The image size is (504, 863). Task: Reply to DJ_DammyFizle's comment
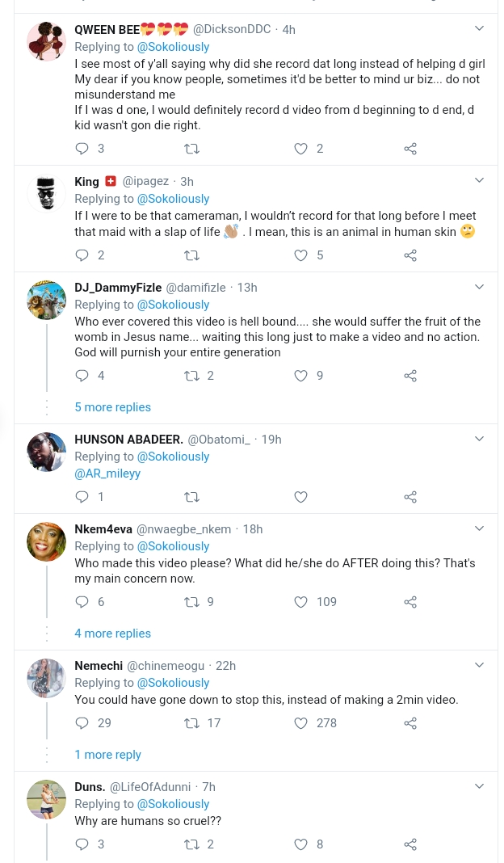click(82, 376)
